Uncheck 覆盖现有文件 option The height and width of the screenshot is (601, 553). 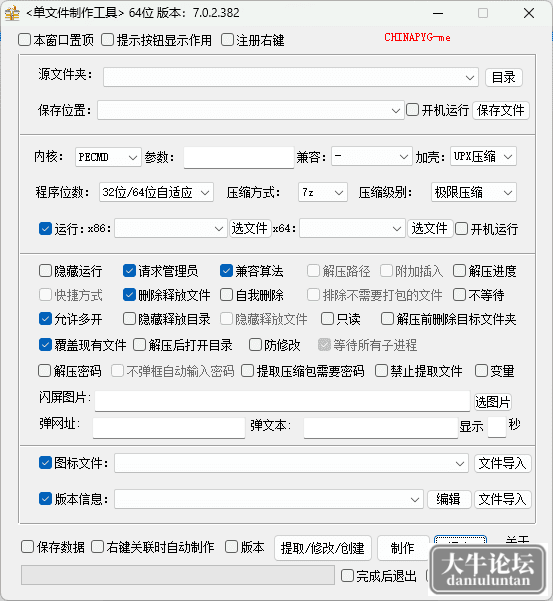coord(46,345)
